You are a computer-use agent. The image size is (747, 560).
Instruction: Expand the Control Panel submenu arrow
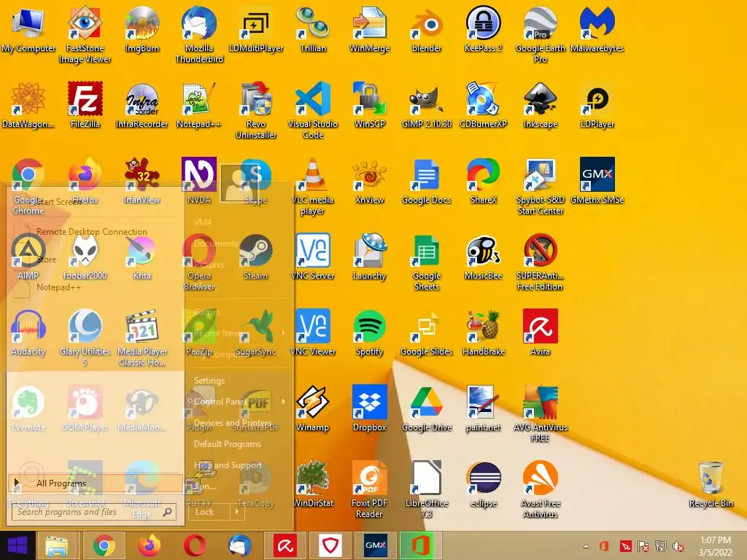(284, 402)
